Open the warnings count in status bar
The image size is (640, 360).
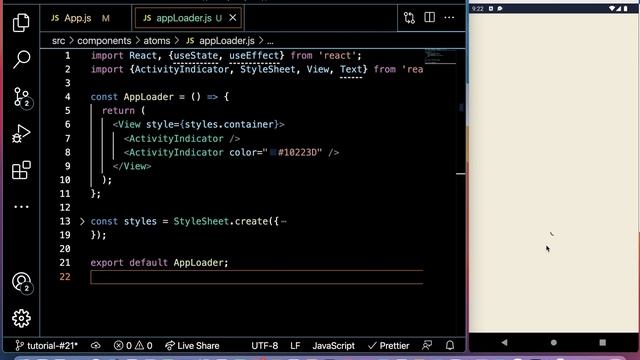(x=144, y=346)
